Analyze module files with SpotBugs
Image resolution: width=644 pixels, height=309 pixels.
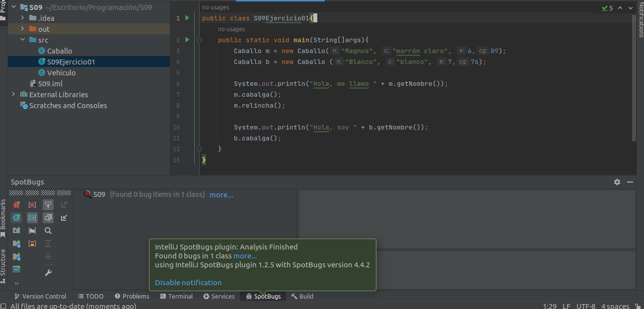16,244
